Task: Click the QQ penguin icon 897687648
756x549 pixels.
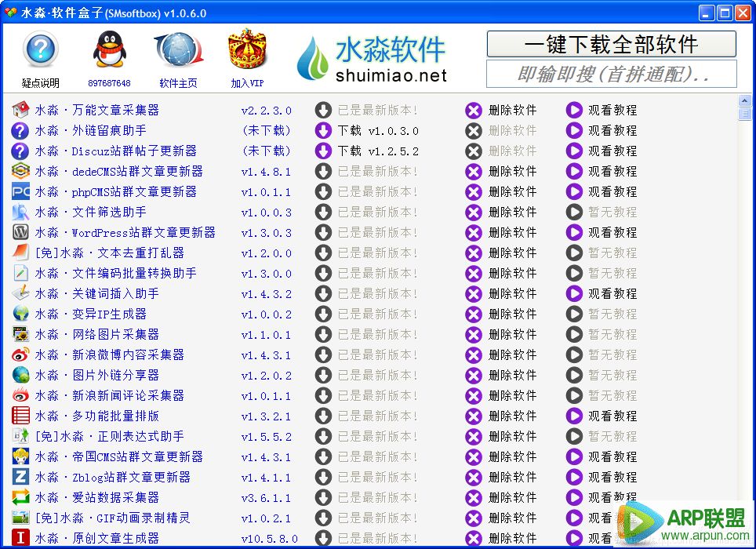Action: pyautogui.click(x=110, y=49)
